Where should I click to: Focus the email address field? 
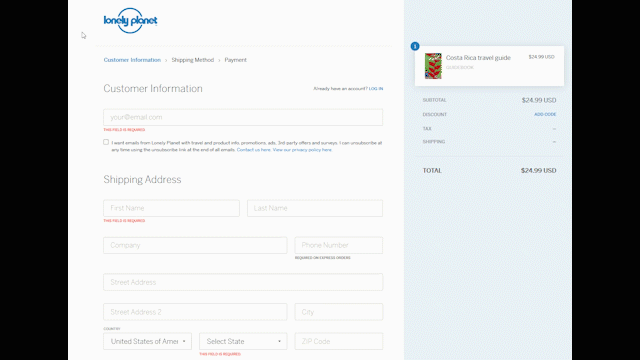tap(243, 117)
